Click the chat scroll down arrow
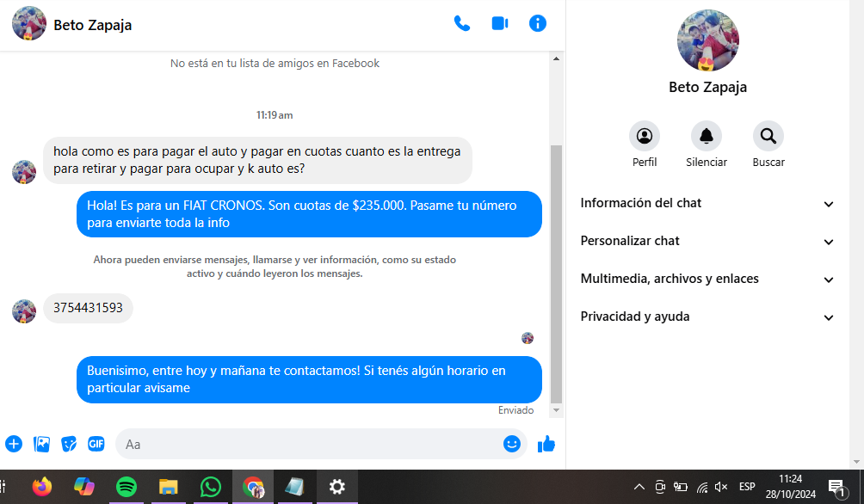Image resolution: width=864 pixels, height=504 pixels. coord(557,410)
